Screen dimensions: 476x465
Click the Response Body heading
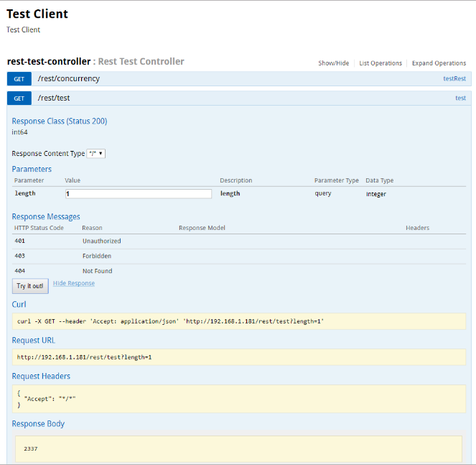38,423
